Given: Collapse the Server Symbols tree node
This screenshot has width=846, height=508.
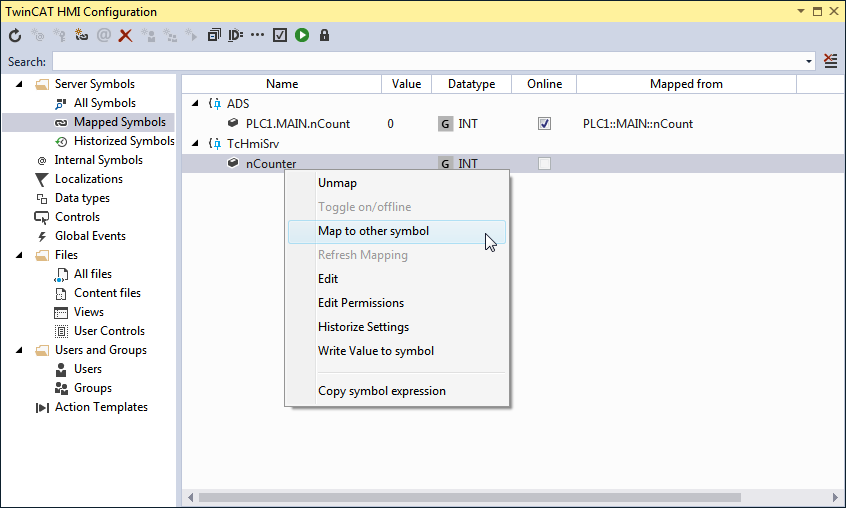Looking at the screenshot, I should tap(19, 84).
